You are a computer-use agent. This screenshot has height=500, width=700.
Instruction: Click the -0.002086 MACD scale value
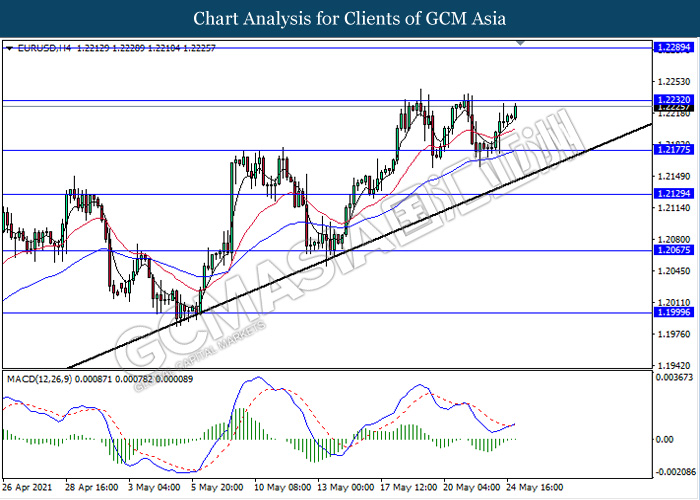click(675, 472)
